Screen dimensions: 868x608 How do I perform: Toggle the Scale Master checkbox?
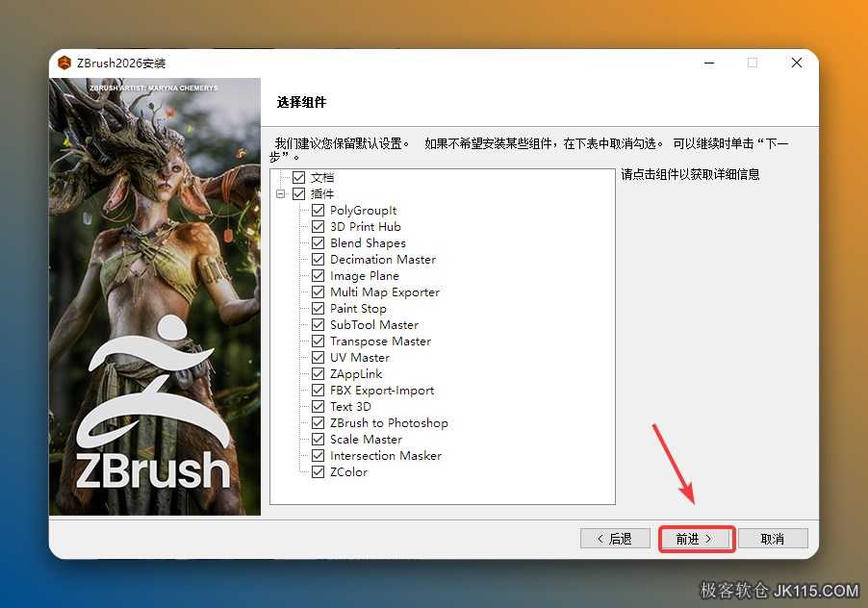click(318, 440)
